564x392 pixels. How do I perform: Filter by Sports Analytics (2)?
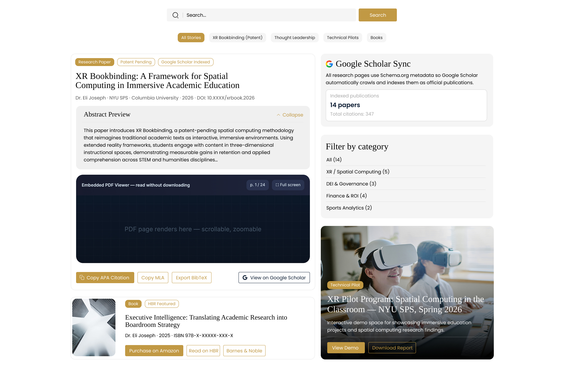click(x=406, y=208)
